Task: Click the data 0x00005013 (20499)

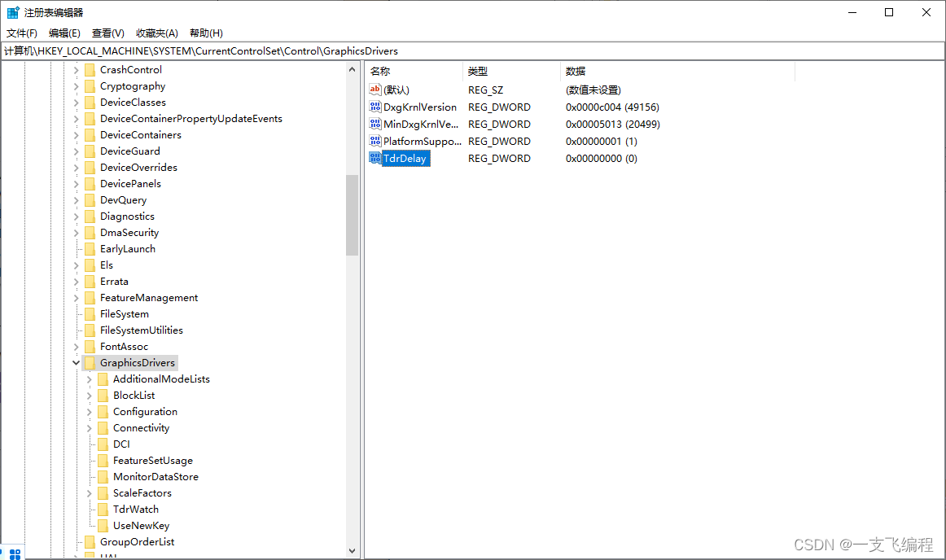Action: 613,124
